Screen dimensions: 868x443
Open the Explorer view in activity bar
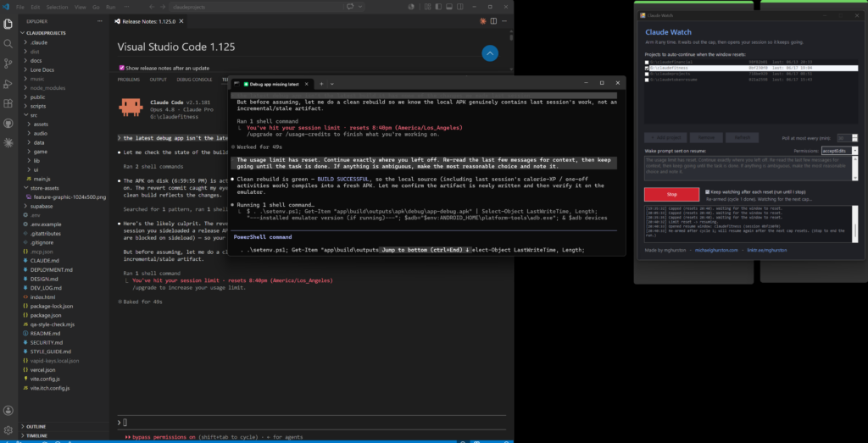point(8,24)
